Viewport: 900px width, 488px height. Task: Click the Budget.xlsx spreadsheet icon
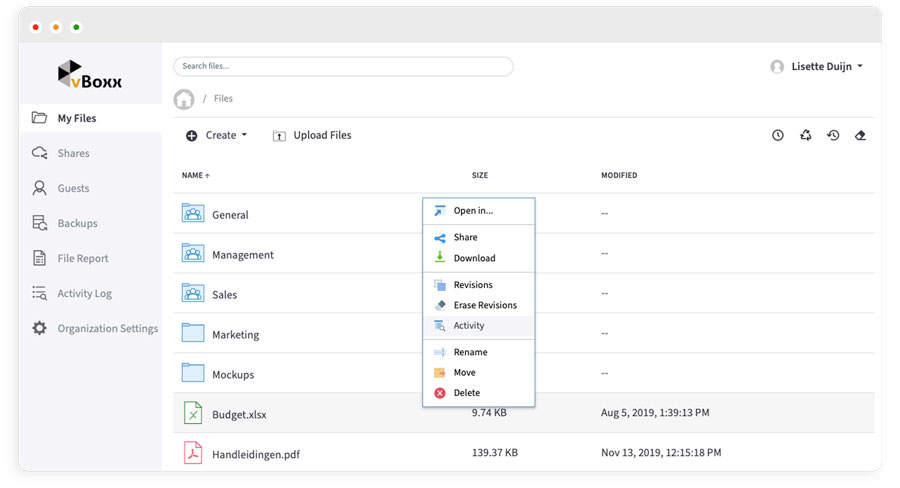point(193,413)
